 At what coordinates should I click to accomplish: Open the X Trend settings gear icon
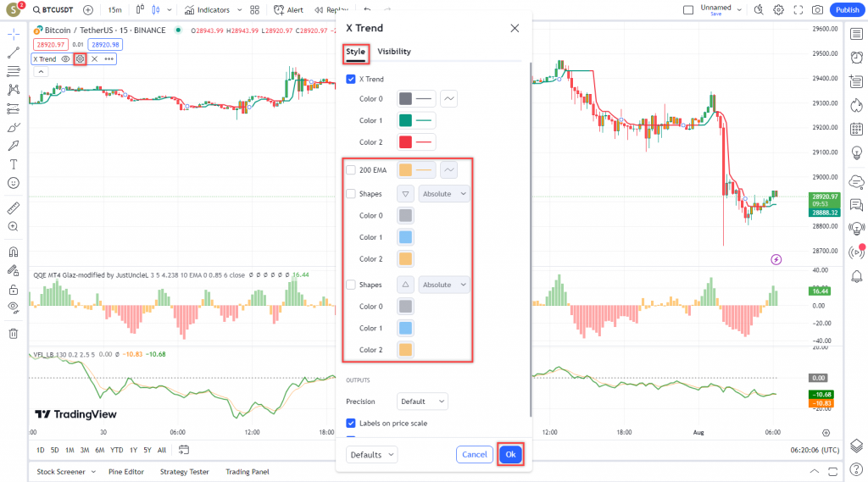80,59
